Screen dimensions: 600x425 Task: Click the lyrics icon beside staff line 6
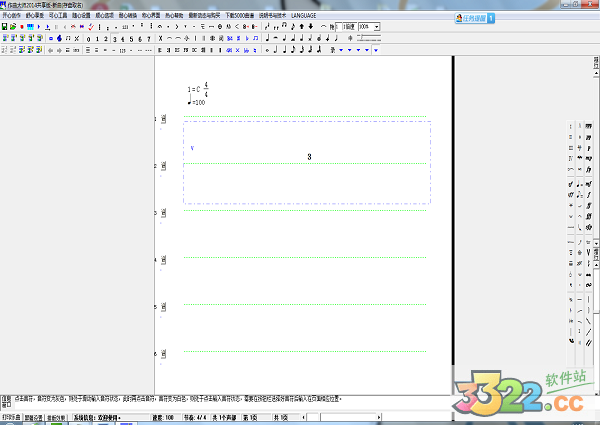point(163,354)
